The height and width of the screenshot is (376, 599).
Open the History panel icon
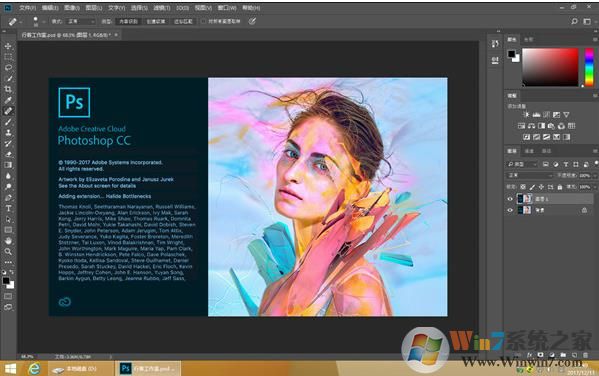click(495, 44)
